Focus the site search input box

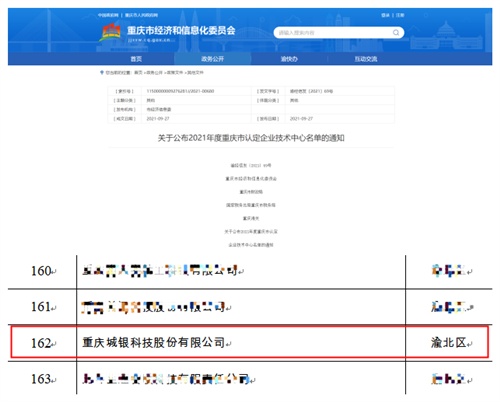339,33
